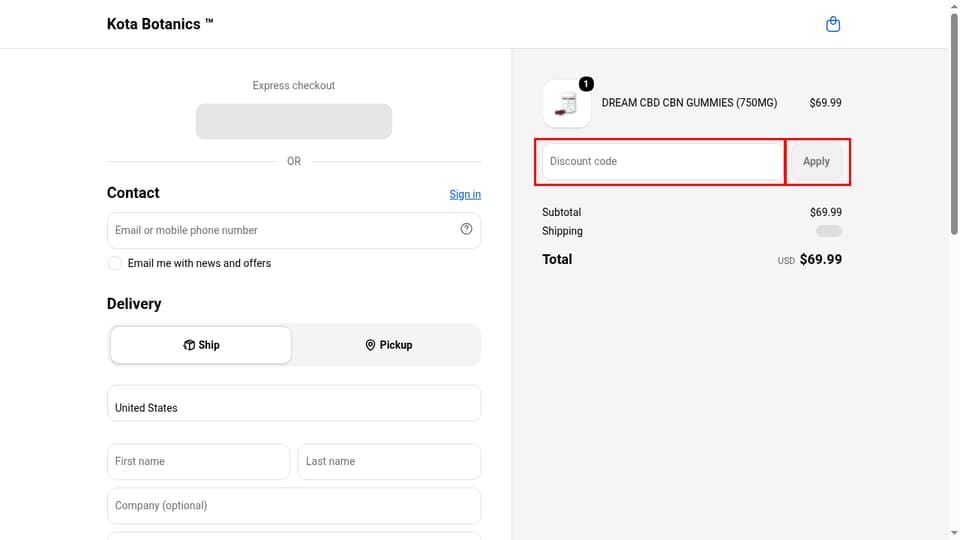Screen dimensions: 960x540
Task: Click the Dream CBD gummies product thumbnail
Action: tap(567, 103)
